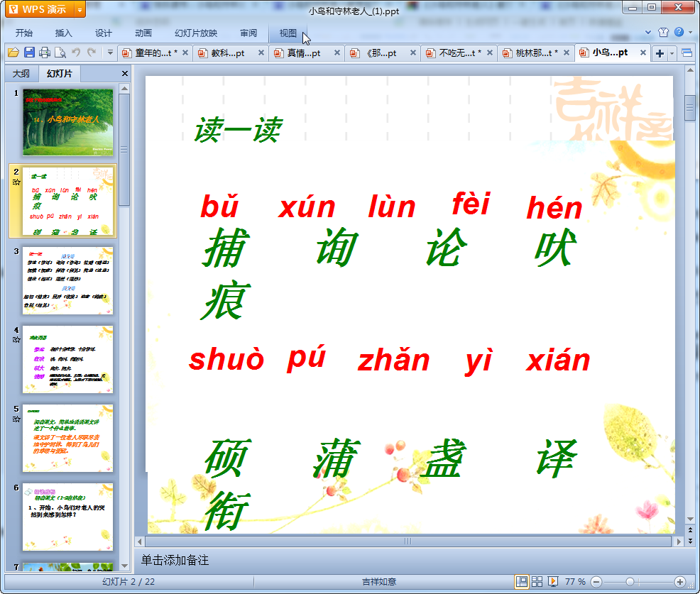Select slide 2 thumbnail in panel

(68, 202)
